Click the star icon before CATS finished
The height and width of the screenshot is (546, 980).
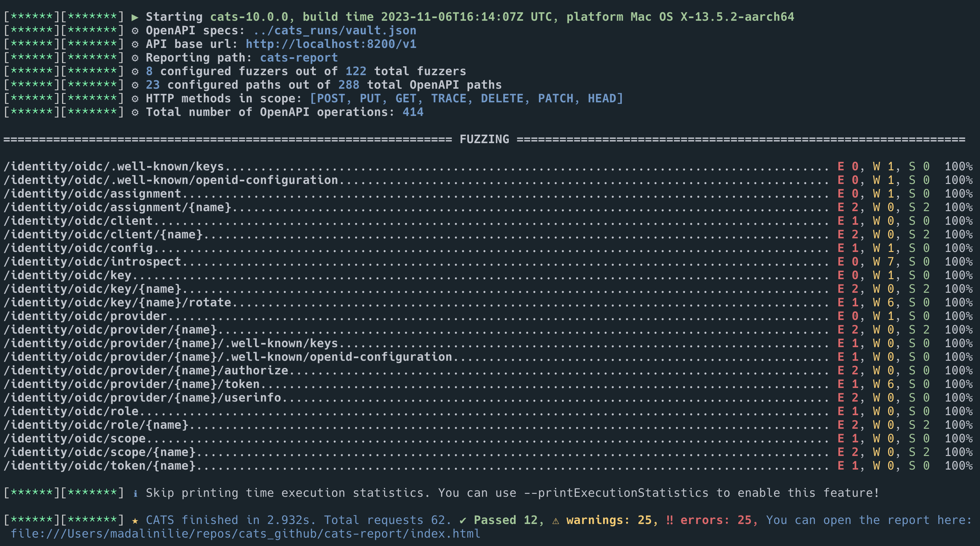coord(135,520)
